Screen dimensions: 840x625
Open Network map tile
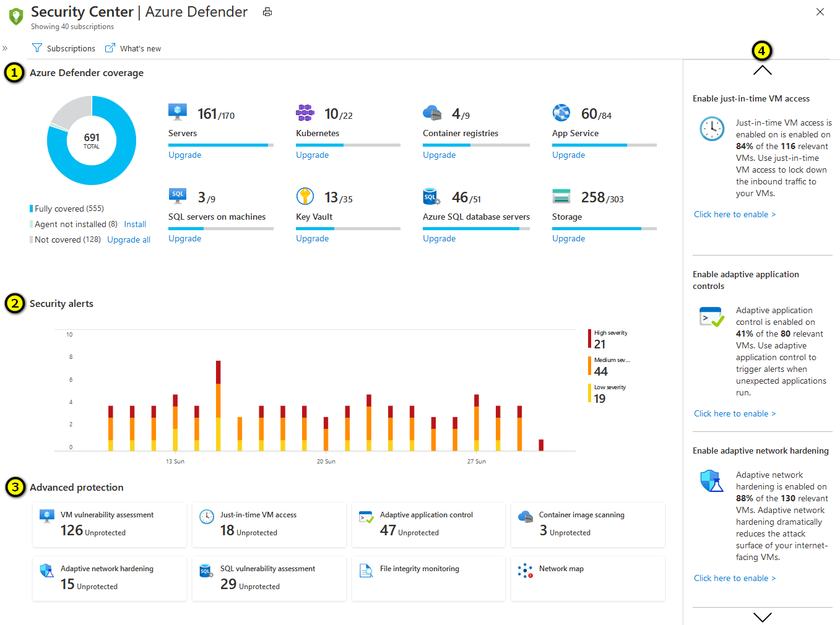(x=588, y=579)
